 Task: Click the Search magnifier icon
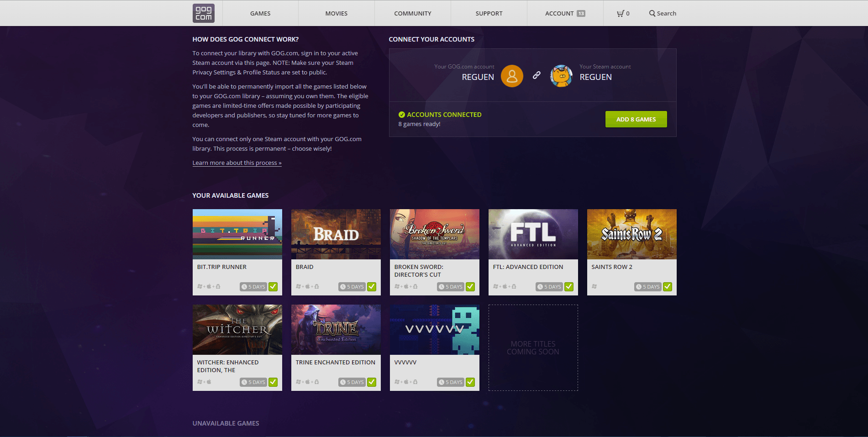(x=652, y=13)
